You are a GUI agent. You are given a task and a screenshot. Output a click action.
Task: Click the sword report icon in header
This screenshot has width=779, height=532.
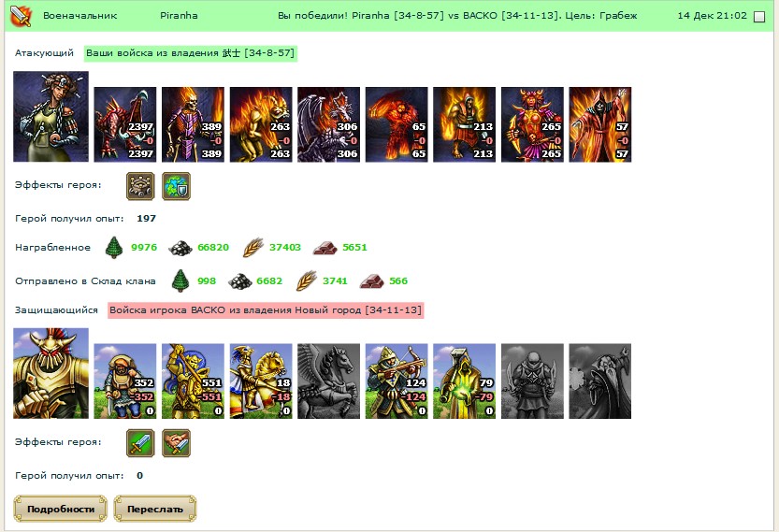coord(21,16)
